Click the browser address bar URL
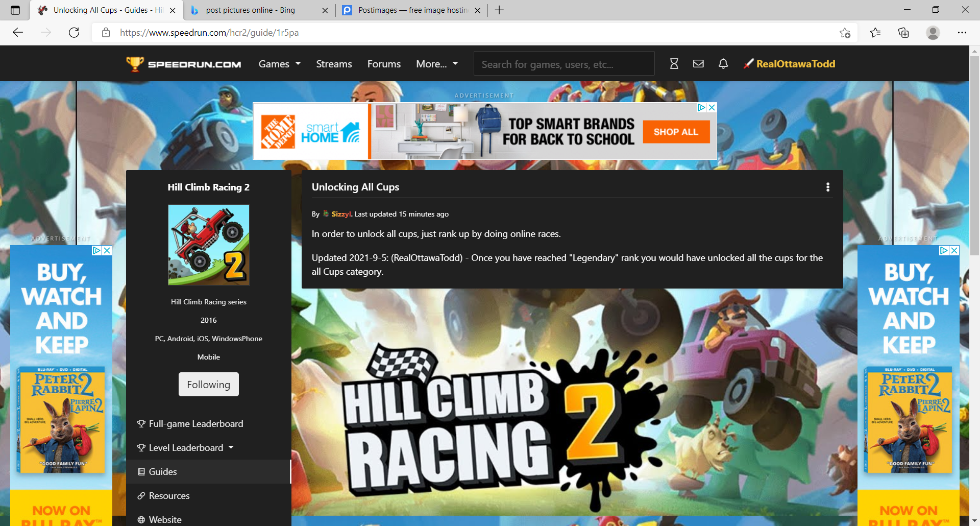The width and height of the screenshot is (980, 526). (x=209, y=33)
